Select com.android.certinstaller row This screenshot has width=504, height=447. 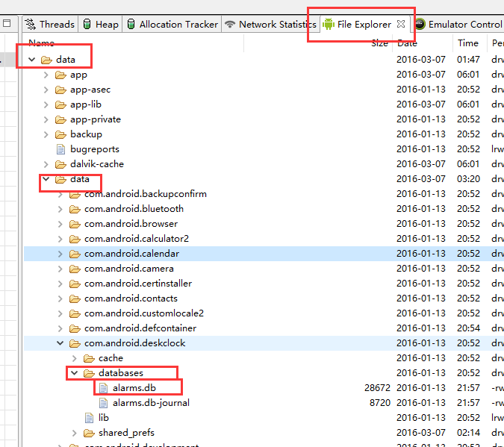(264, 284)
